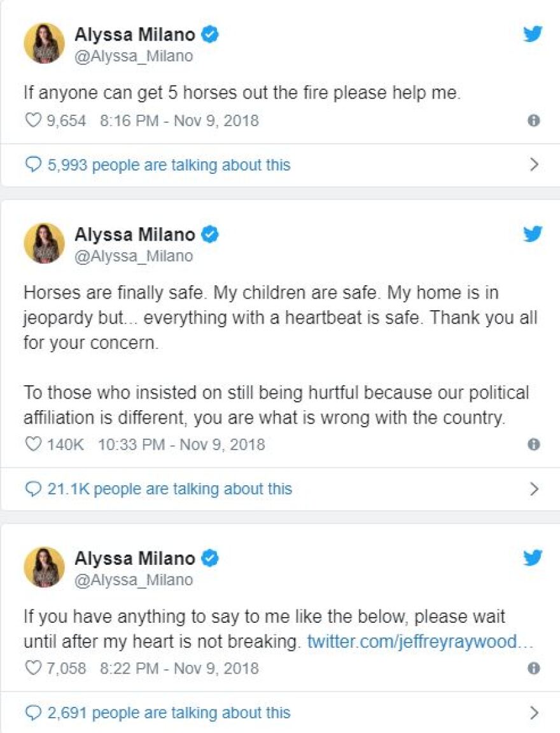Expand second tweet conversation chevron
560x733 pixels.
point(535,489)
